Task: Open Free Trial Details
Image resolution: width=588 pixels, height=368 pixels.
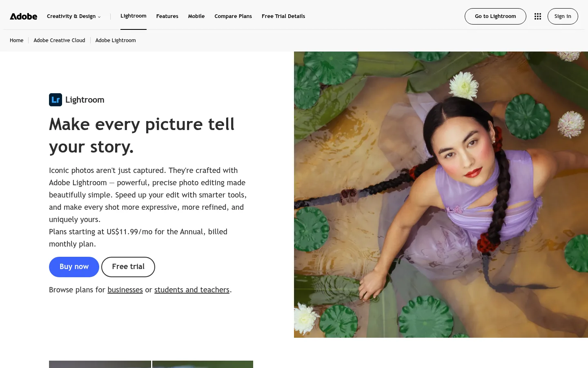Action: tap(283, 16)
